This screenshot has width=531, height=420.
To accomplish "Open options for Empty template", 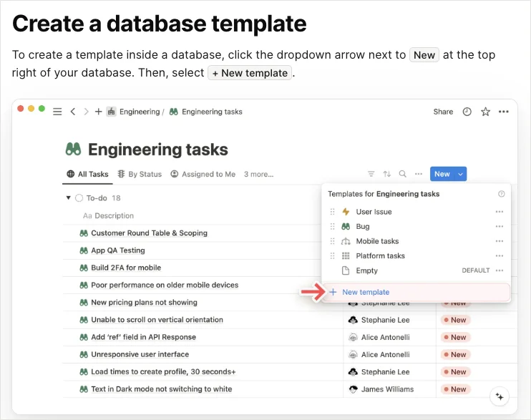I will coord(500,270).
